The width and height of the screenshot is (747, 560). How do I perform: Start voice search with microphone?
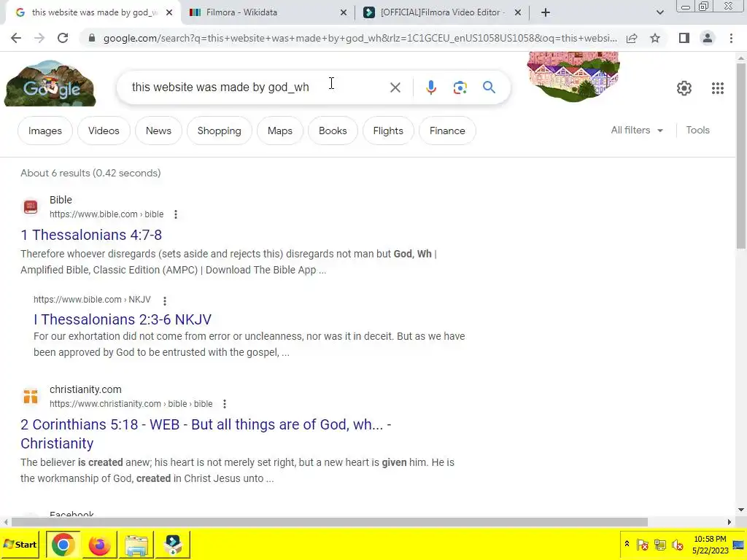(x=430, y=87)
